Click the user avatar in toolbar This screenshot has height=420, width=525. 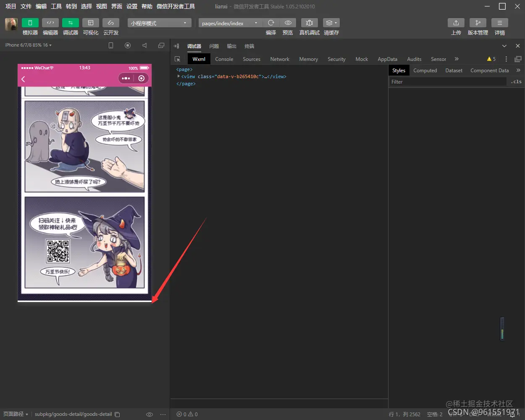click(x=11, y=24)
